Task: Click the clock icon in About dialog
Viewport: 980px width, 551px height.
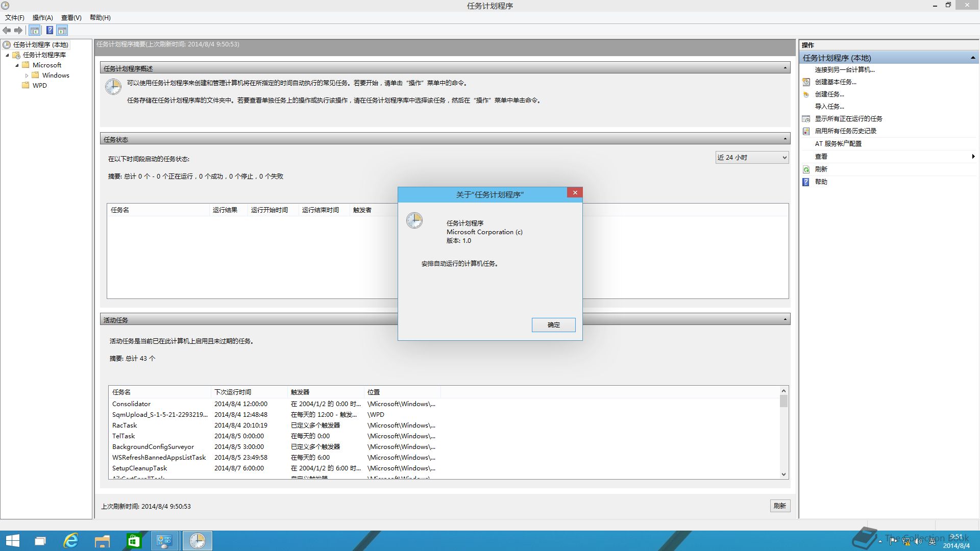Action: point(414,220)
